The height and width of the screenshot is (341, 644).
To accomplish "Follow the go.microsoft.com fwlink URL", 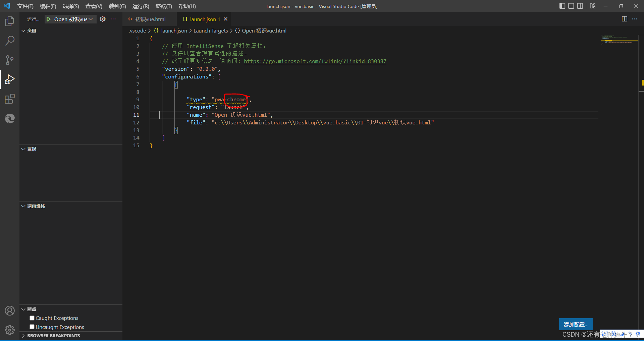I will point(315,61).
